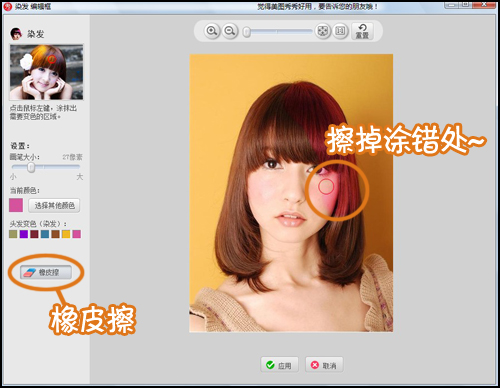
Task: Click the portrait photo on the canvas
Action: click(x=291, y=193)
